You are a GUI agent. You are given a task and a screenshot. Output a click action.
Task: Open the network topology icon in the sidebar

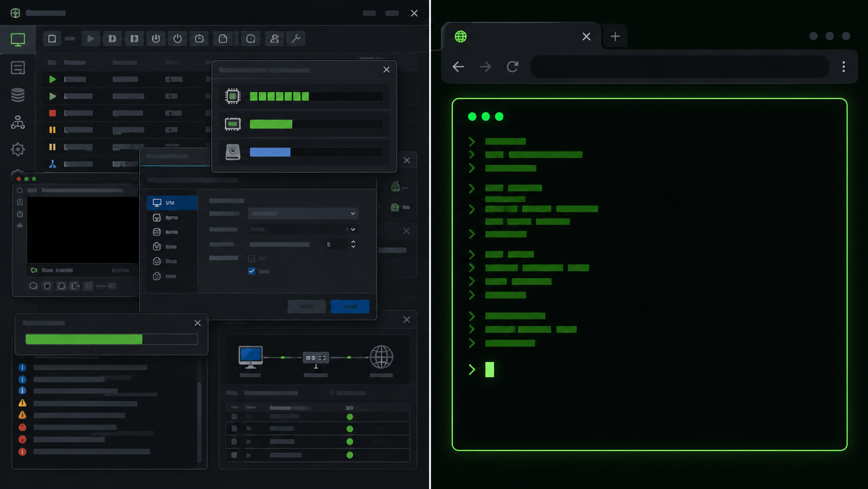[18, 122]
